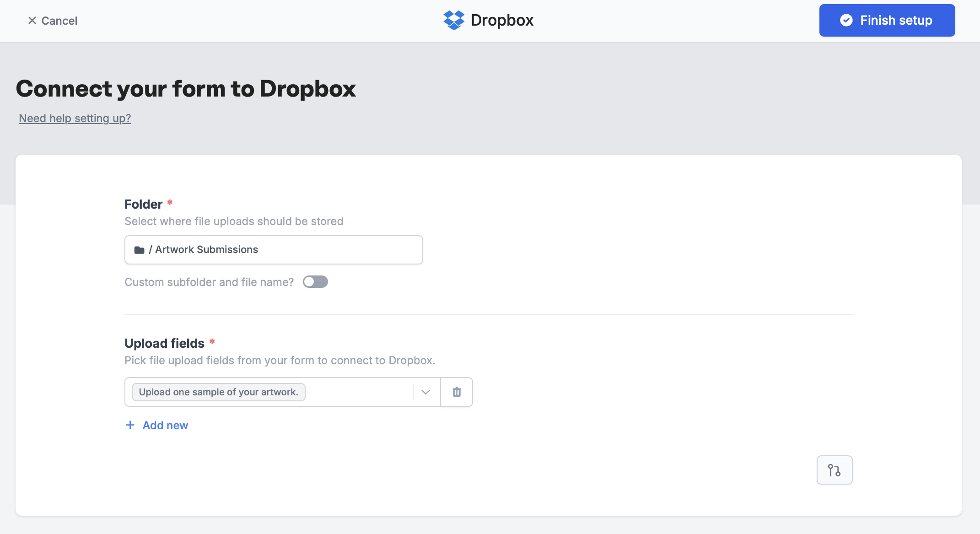Click the checkmark icon on Finish setup button
This screenshot has height=534, width=980.
pos(846,20)
